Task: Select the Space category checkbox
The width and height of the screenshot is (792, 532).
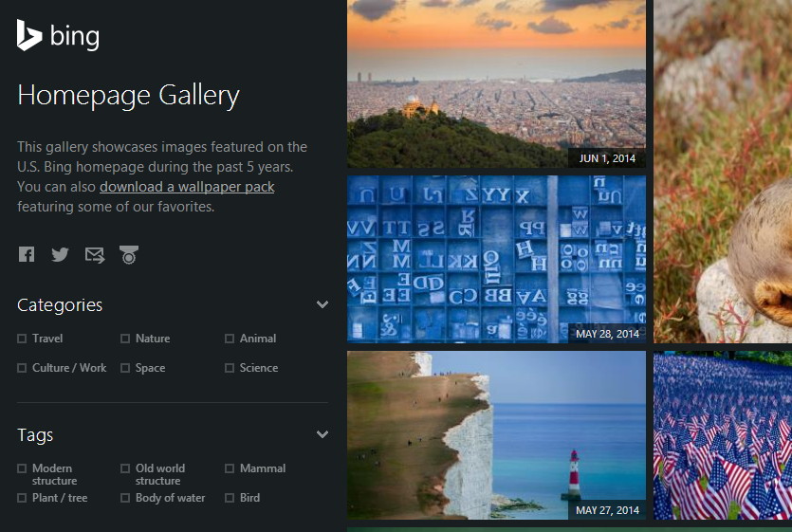Action: coord(125,368)
